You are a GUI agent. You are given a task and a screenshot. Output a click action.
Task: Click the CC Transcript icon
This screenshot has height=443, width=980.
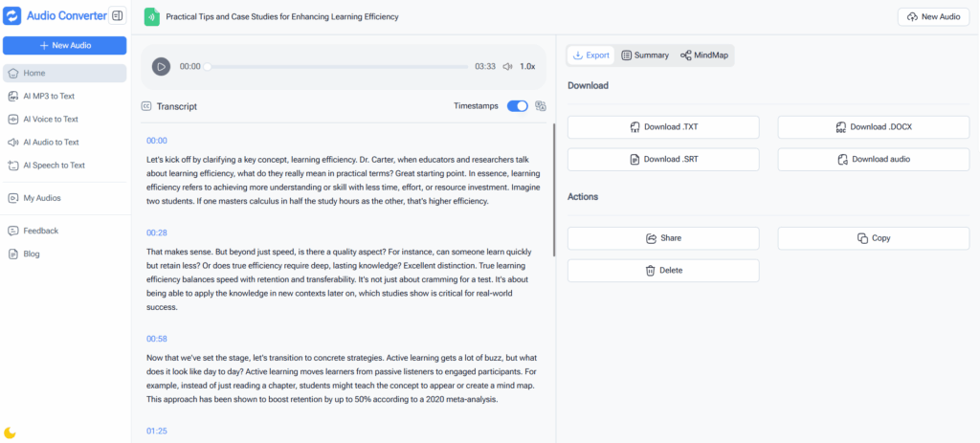tap(146, 107)
